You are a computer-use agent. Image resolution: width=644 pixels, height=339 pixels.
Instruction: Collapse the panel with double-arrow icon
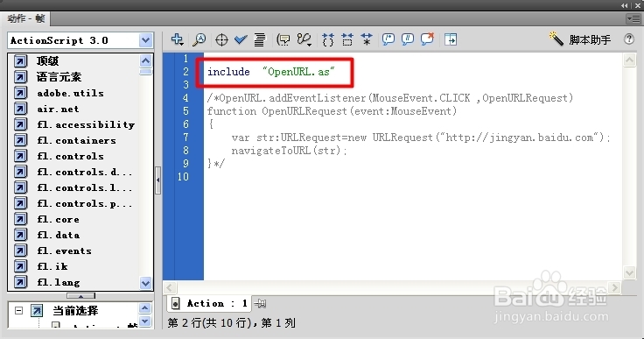[x=624, y=5]
